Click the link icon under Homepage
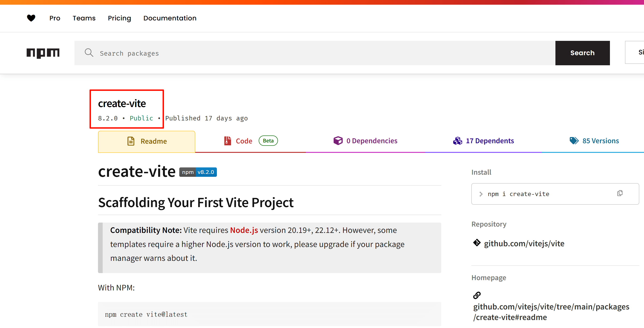 (x=477, y=295)
